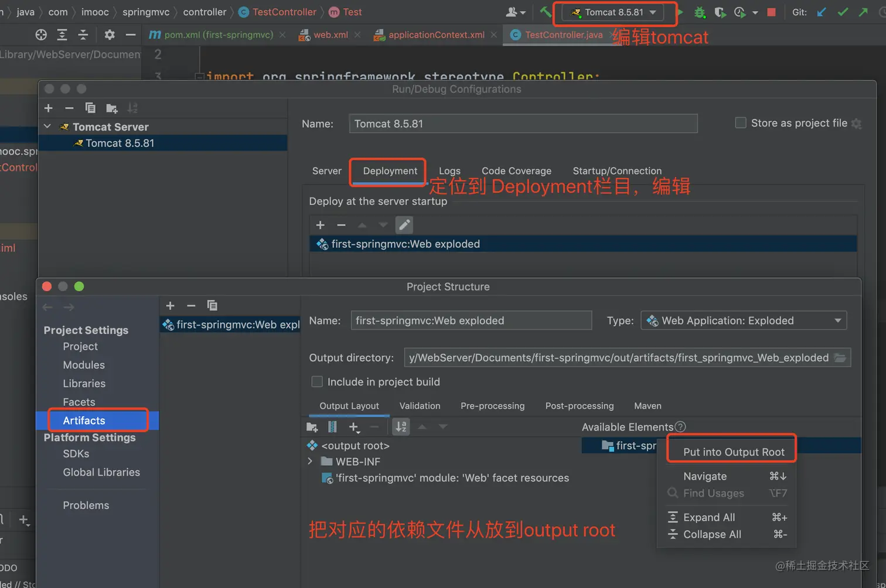Open project tool window settings gear

tap(110, 35)
